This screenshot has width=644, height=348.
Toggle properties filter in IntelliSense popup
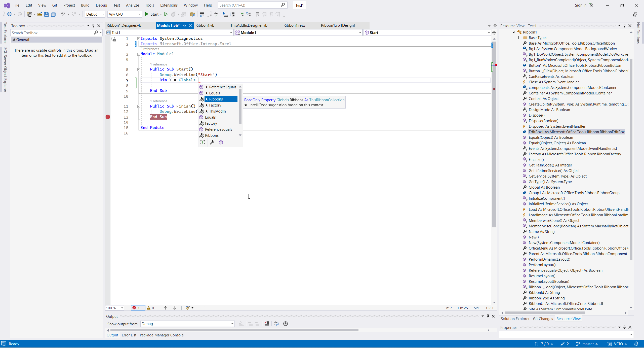[x=212, y=142]
